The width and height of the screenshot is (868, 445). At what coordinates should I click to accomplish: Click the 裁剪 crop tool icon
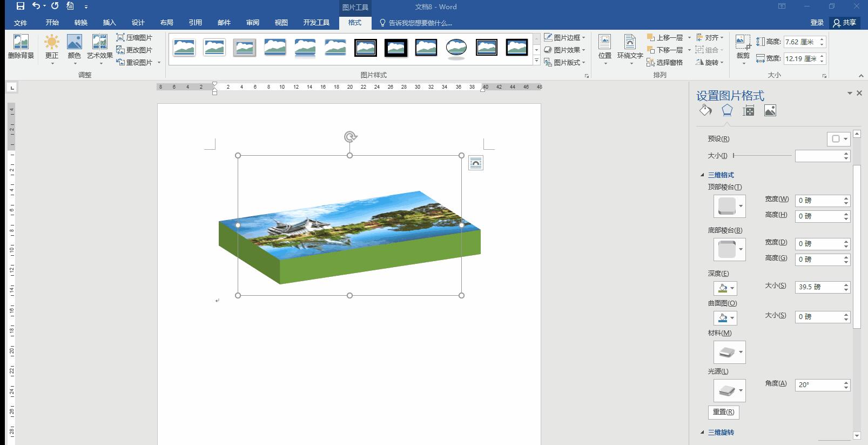click(743, 42)
